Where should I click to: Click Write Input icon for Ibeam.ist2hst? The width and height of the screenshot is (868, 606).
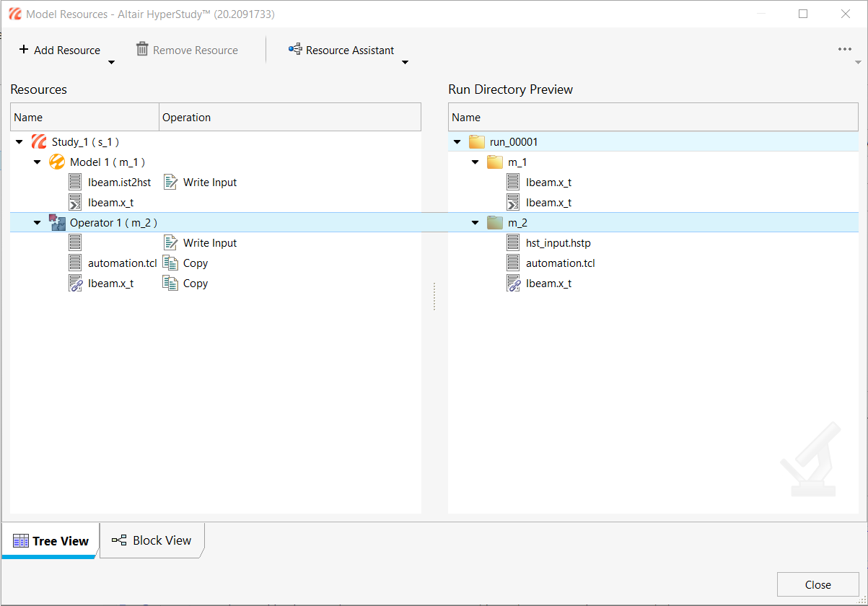pyautogui.click(x=170, y=182)
